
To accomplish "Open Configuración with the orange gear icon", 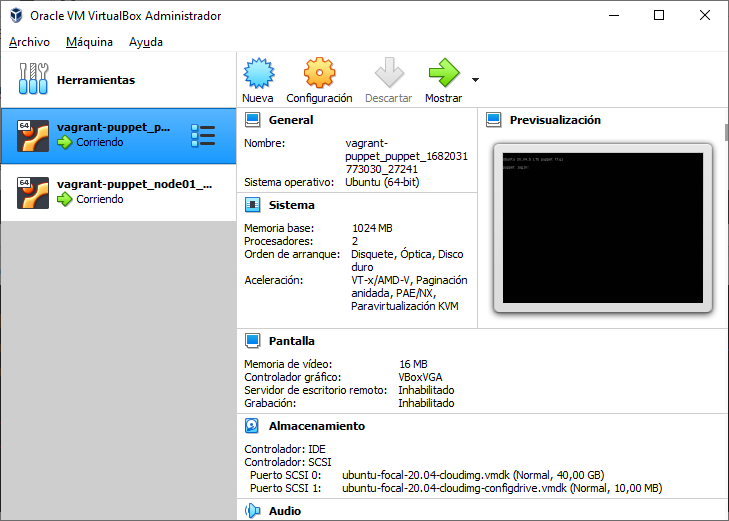I will tap(319, 73).
